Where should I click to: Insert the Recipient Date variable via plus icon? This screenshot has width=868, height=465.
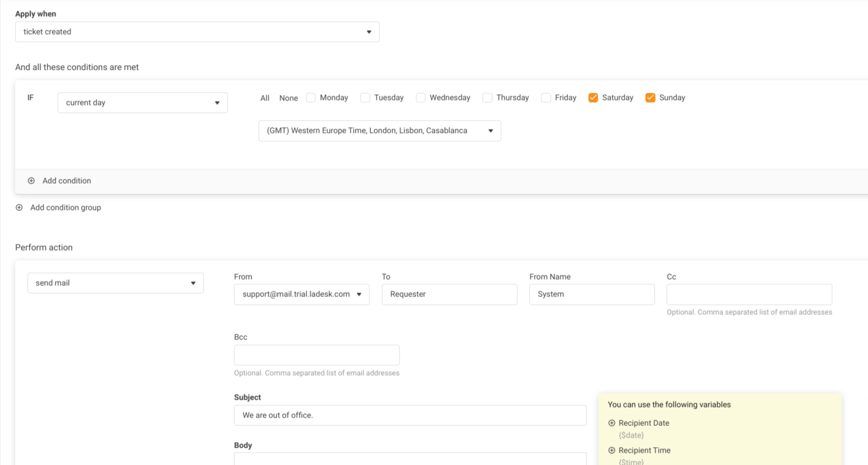click(x=612, y=423)
